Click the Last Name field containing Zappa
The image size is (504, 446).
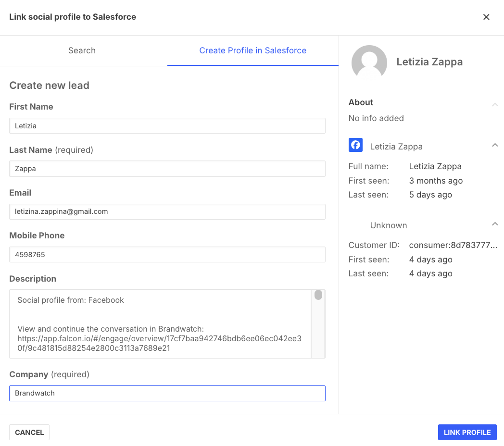167,169
